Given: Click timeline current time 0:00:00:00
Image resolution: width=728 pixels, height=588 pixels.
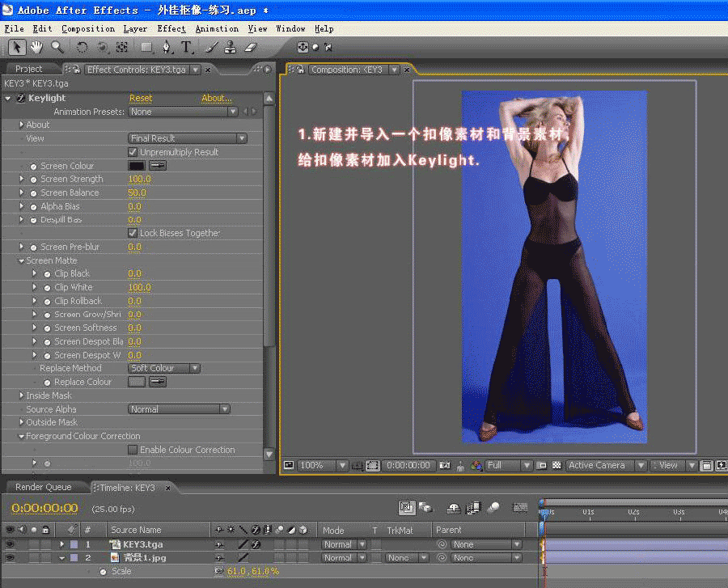Looking at the screenshot, I should (x=44, y=508).
